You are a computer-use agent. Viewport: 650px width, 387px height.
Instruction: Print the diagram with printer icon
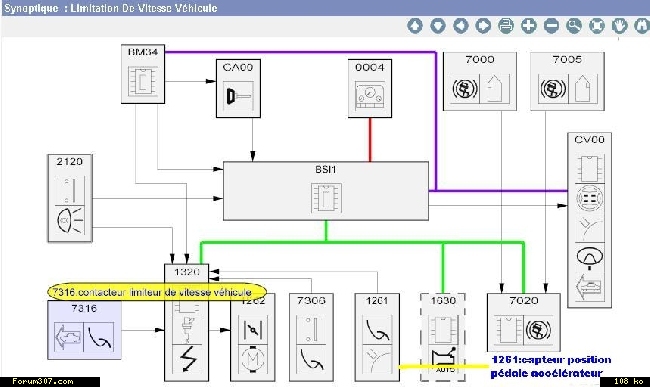click(506, 26)
